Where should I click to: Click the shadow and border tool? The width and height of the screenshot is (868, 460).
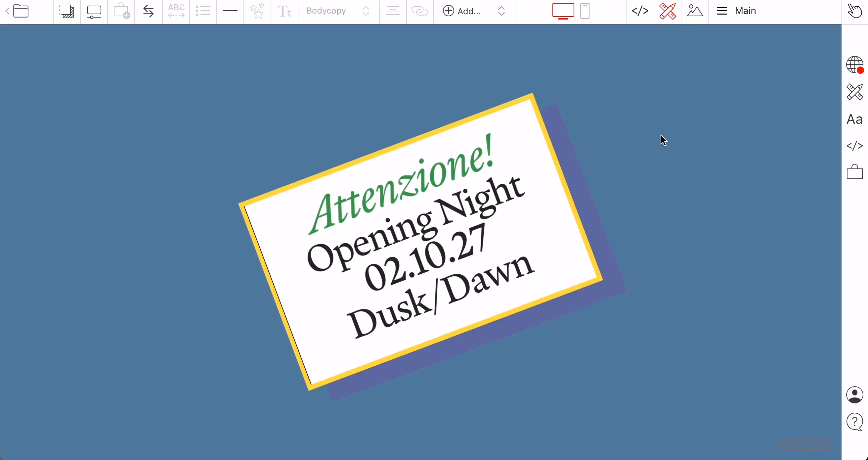67,11
